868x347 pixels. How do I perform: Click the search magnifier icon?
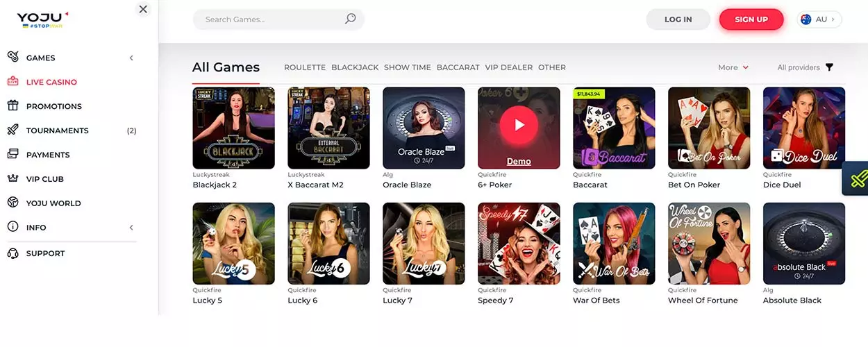(x=351, y=19)
